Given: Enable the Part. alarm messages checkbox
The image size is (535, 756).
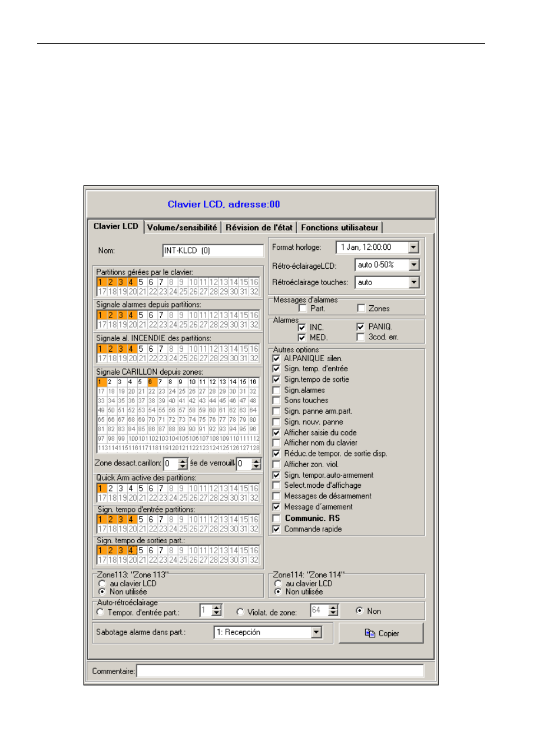Looking at the screenshot, I should click(x=303, y=309).
